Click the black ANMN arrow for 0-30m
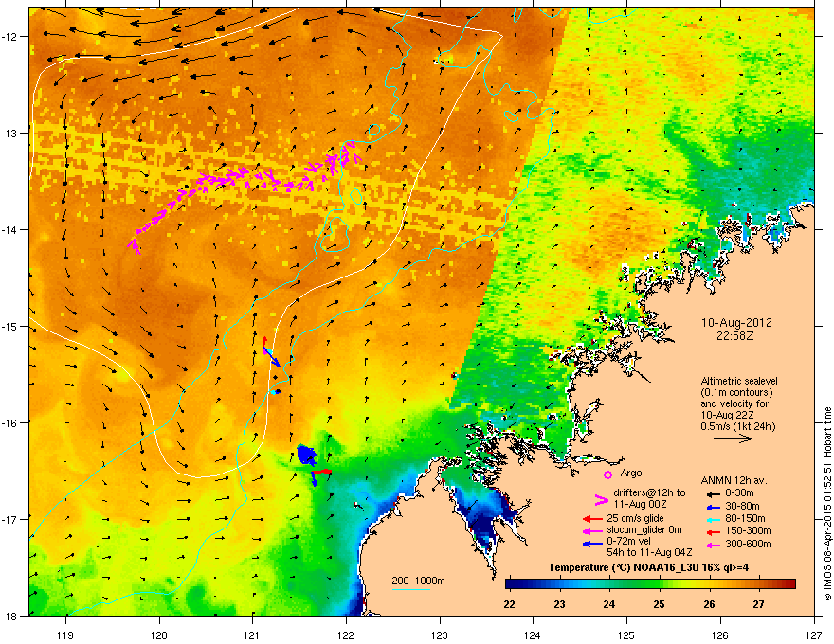The width and height of the screenshot is (834, 644). (x=712, y=494)
